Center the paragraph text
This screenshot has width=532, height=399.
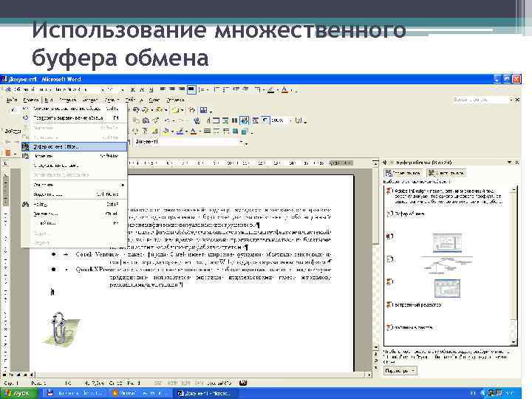(x=172, y=89)
